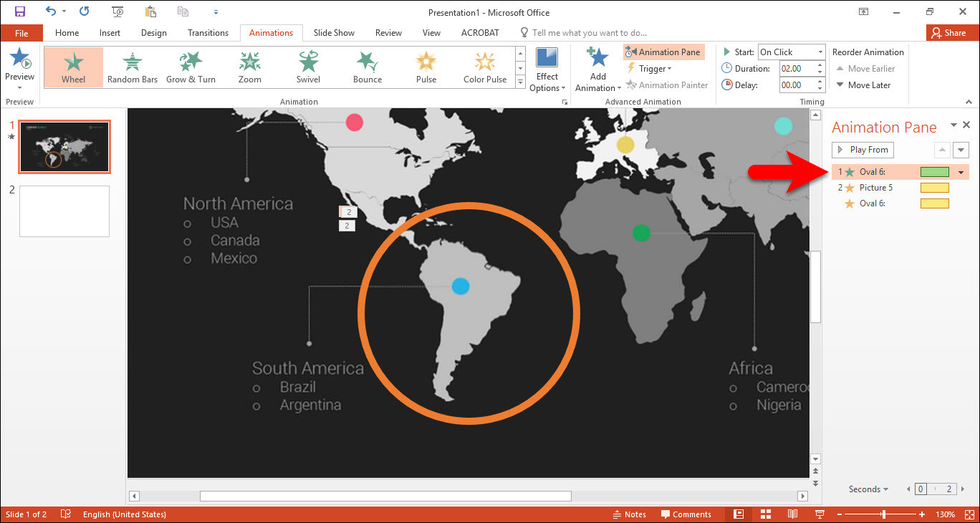Toggle the Notes pane in status bar

629,514
